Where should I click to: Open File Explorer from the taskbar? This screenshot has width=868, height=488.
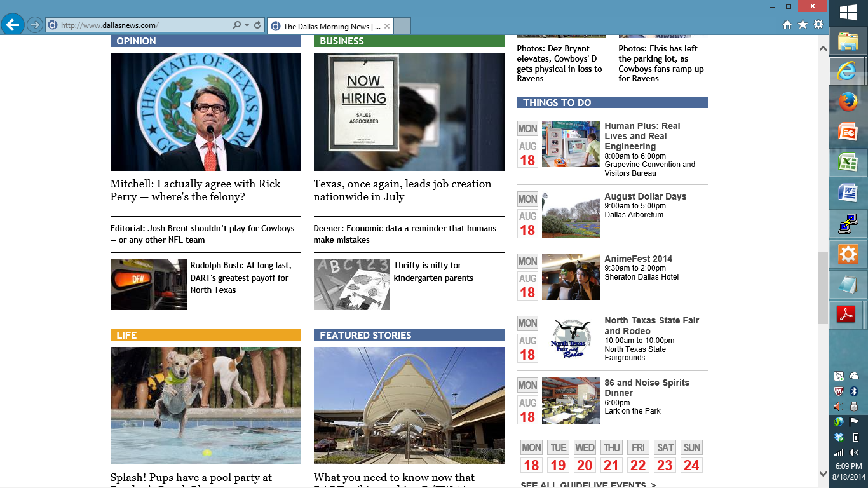[848, 41]
